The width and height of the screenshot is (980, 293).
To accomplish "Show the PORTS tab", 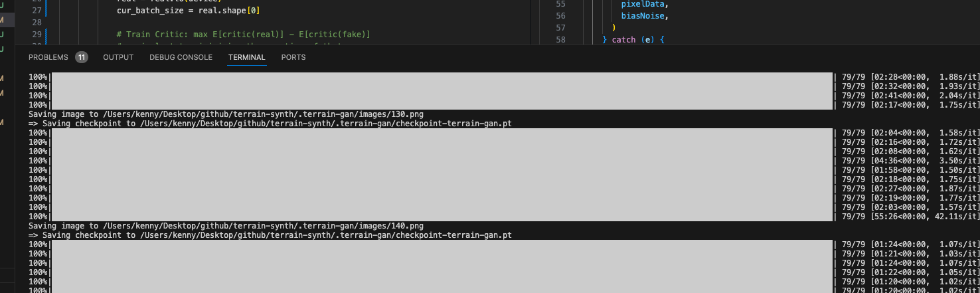I will 293,57.
